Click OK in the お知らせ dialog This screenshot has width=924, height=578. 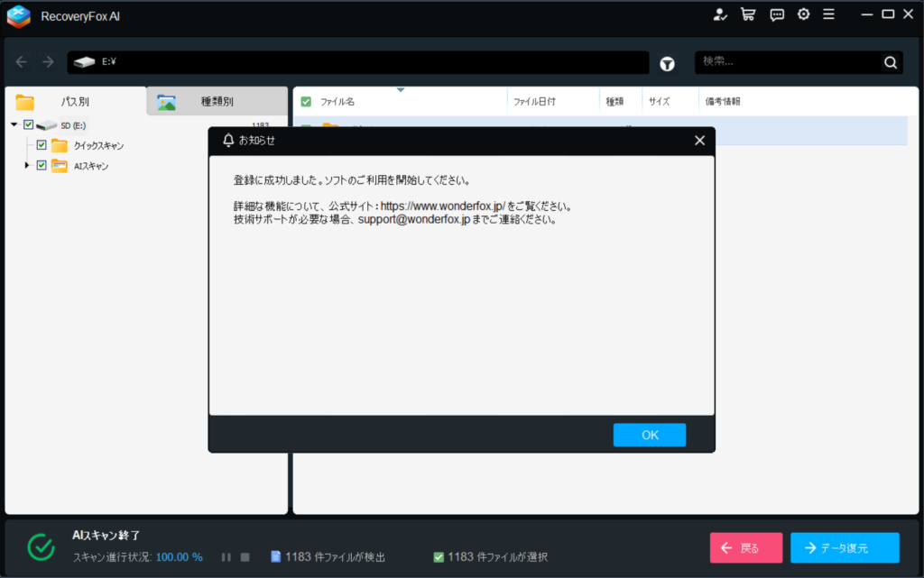pos(649,435)
